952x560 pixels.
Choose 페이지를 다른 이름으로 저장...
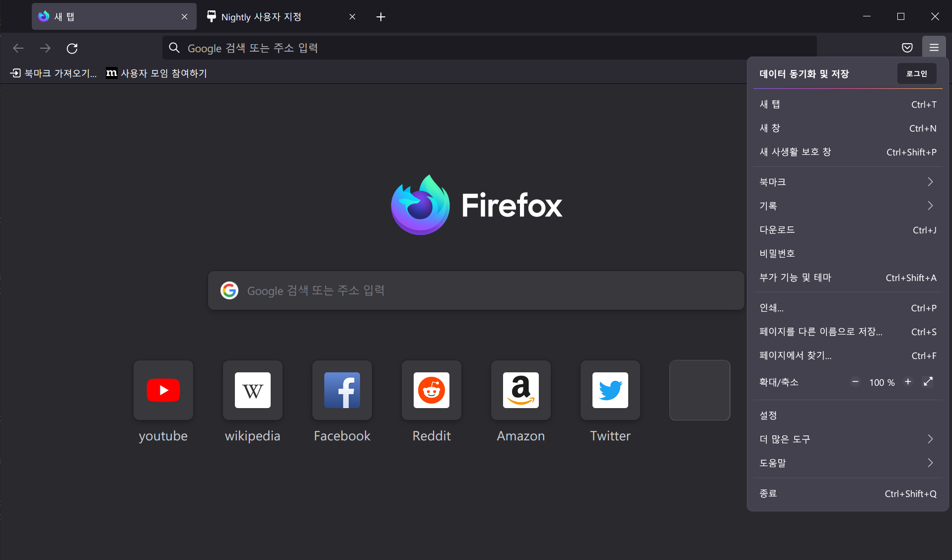coord(848,332)
